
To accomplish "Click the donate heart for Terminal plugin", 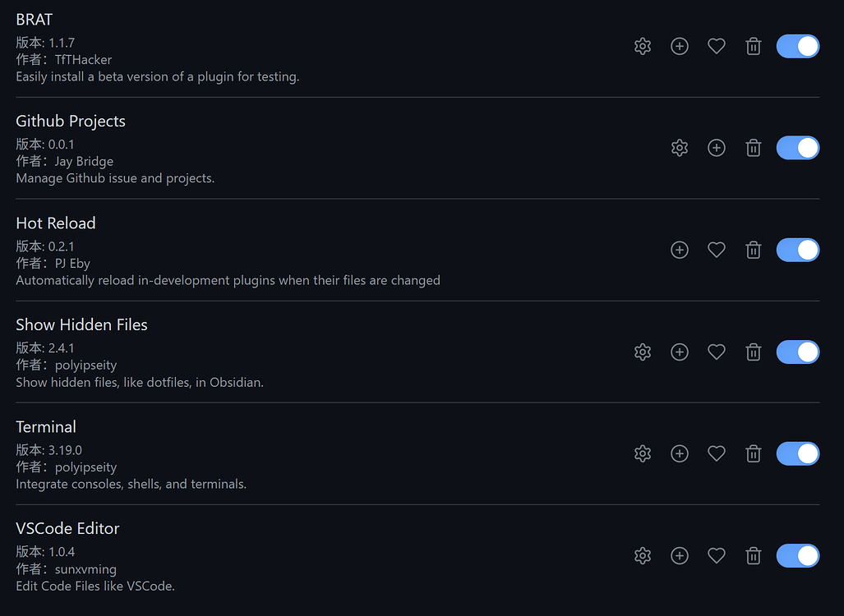I will point(716,453).
